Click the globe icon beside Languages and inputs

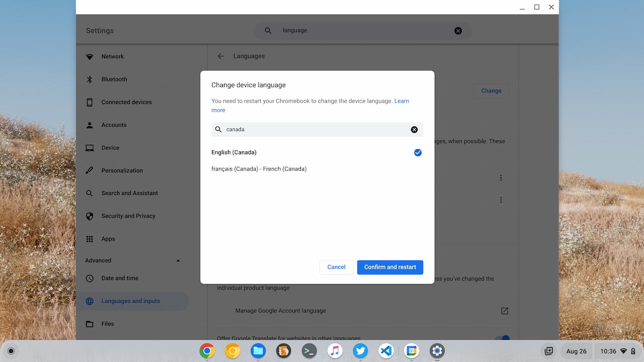[90, 301]
